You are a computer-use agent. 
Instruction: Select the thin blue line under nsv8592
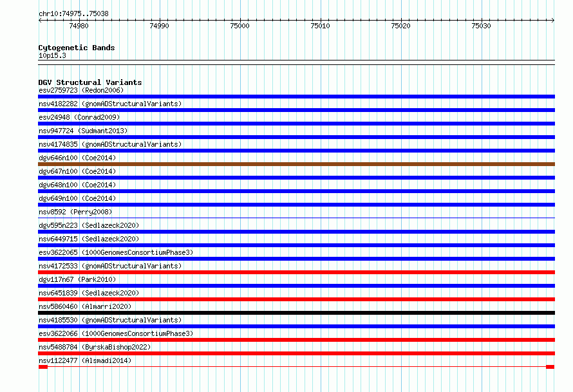tap(296, 218)
